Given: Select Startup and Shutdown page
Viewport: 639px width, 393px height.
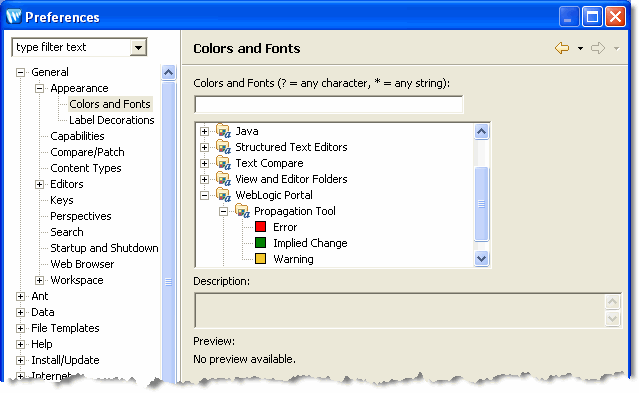Looking at the screenshot, I should (x=104, y=248).
